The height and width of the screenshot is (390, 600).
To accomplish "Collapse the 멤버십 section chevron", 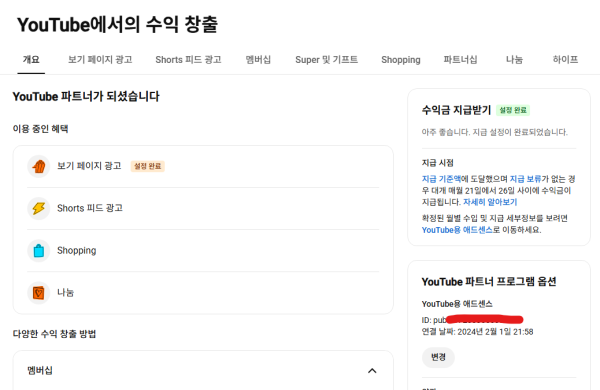I will click(x=372, y=370).
